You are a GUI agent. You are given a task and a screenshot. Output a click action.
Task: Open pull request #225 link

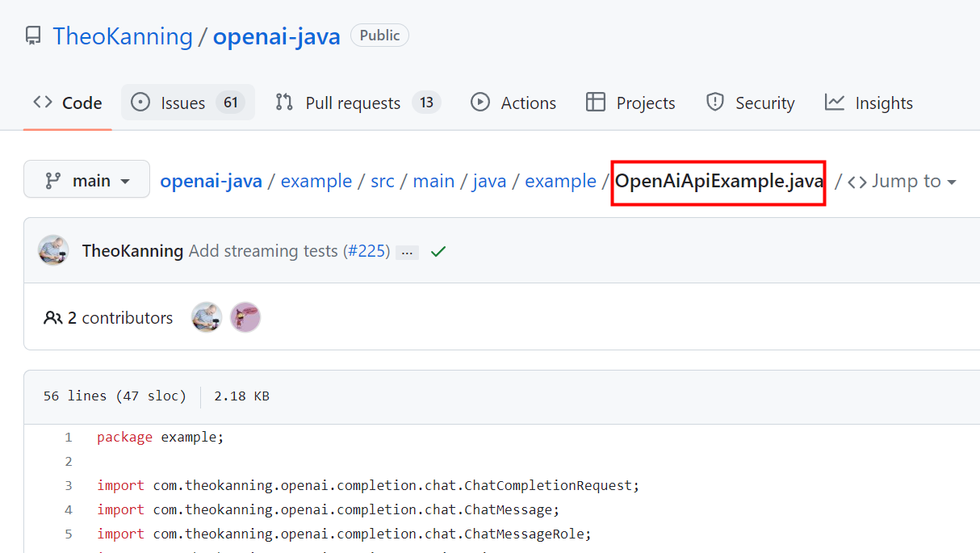click(365, 251)
